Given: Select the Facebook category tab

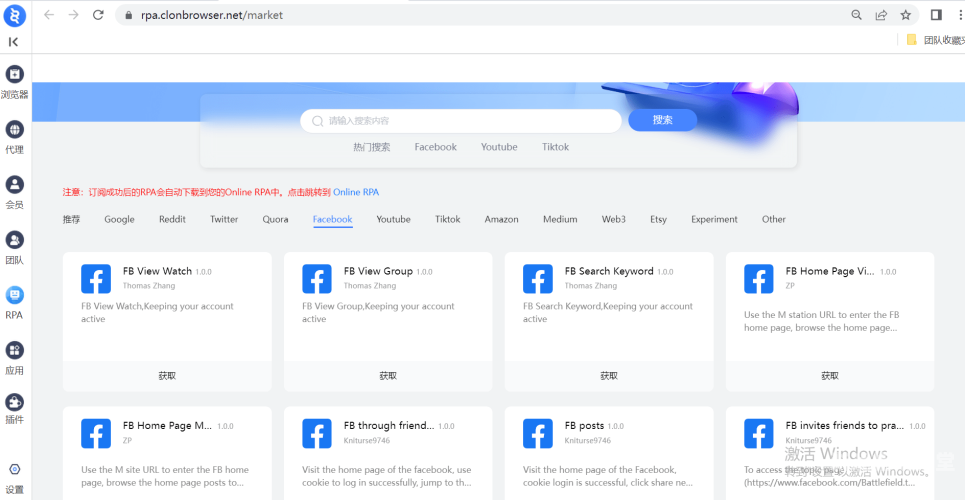Looking at the screenshot, I should pyautogui.click(x=332, y=219).
